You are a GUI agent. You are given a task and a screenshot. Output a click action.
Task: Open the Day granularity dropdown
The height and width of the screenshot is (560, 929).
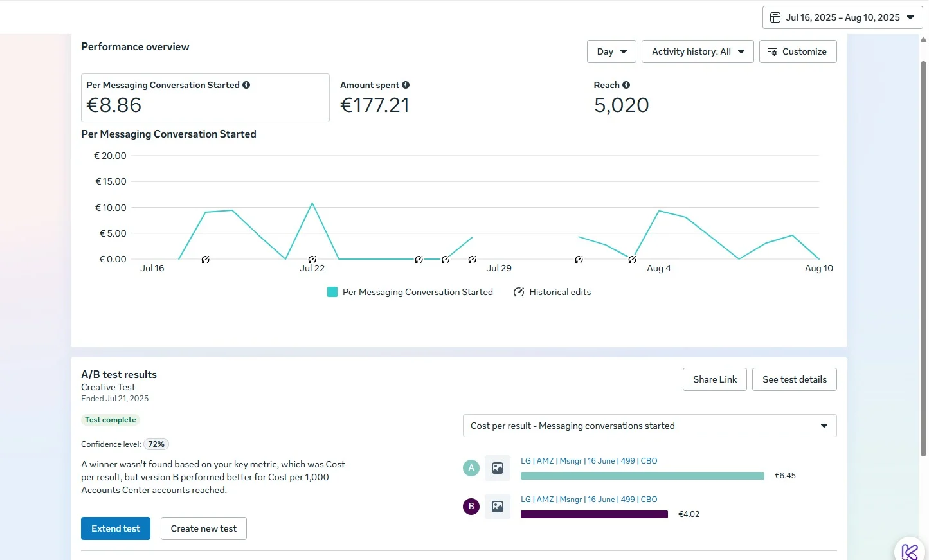[x=611, y=51]
